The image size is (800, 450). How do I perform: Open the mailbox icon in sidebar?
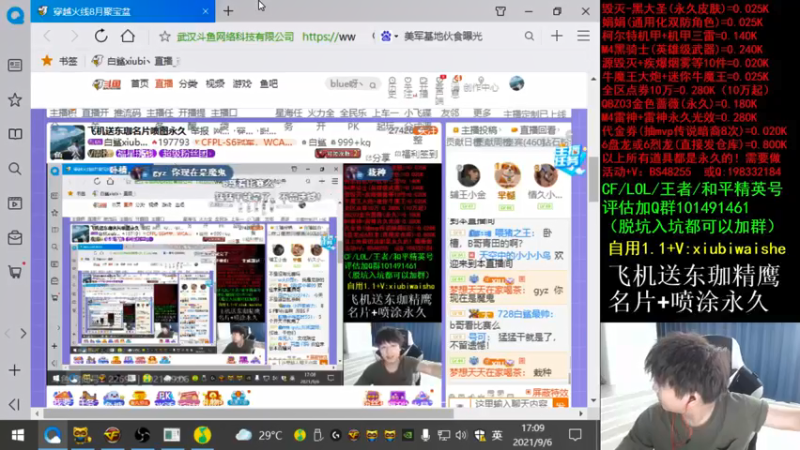click(15, 237)
